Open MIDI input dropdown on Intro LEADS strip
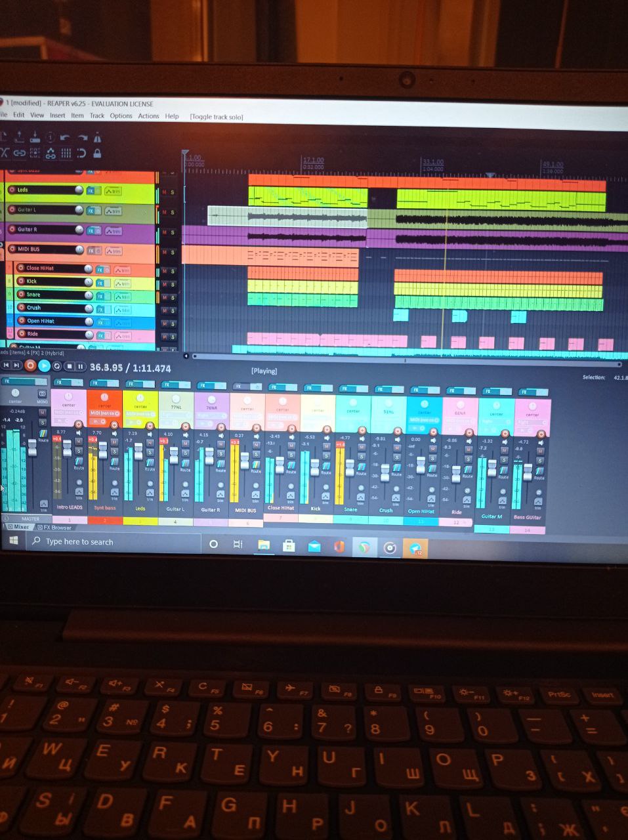The width and height of the screenshot is (628, 840). [68, 412]
